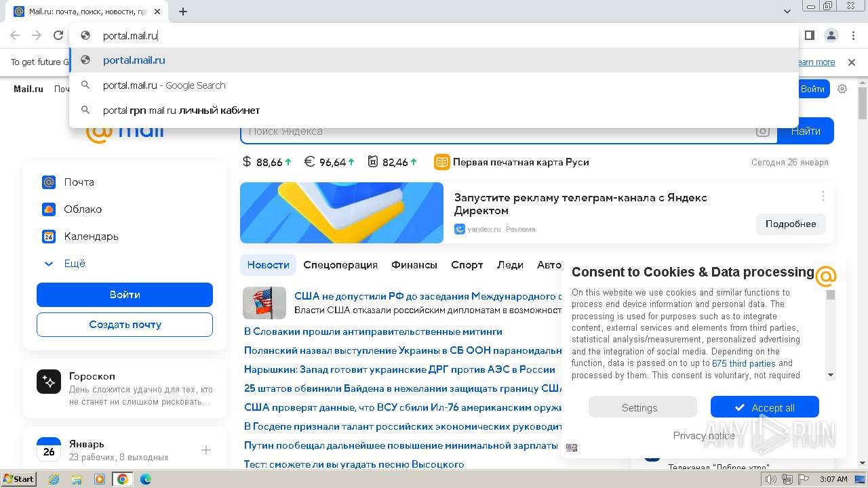Open Chrome's three-dot menu

pyautogui.click(x=852, y=35)
